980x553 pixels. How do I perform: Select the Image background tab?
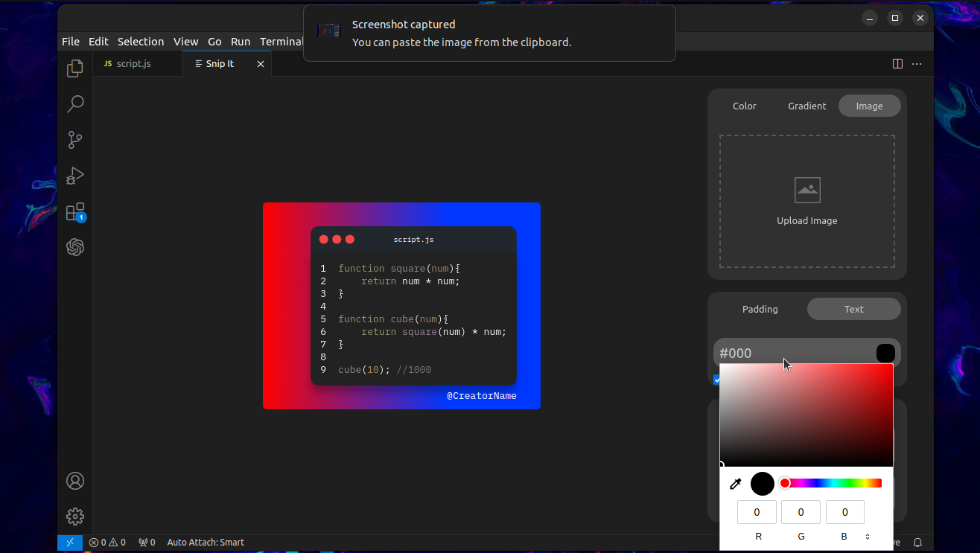coord(870,106)
